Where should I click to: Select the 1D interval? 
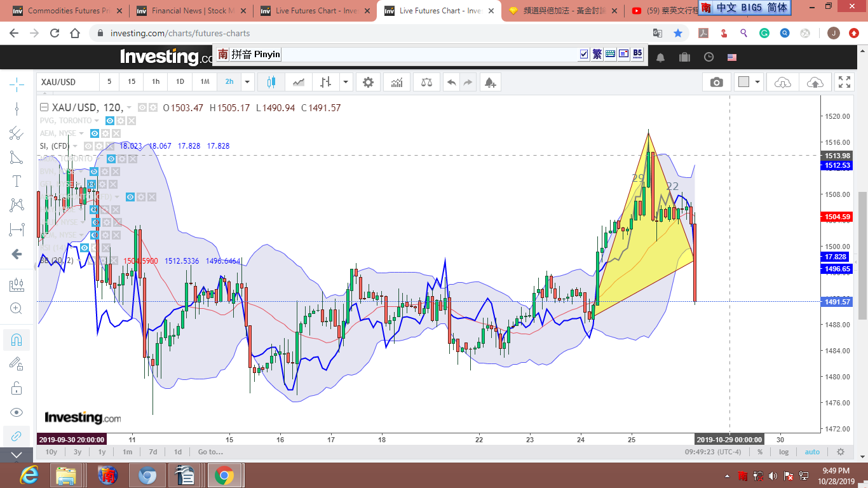tap(180, 82)
